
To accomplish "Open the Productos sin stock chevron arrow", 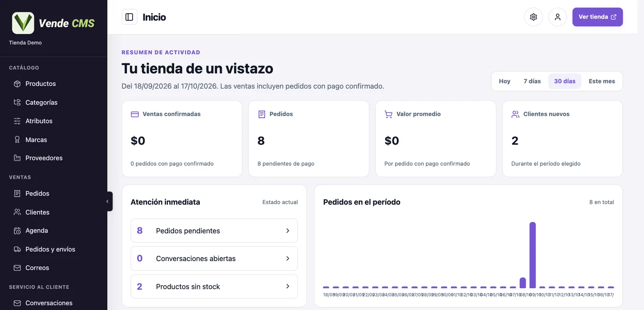I will click(x=288, y=287).
